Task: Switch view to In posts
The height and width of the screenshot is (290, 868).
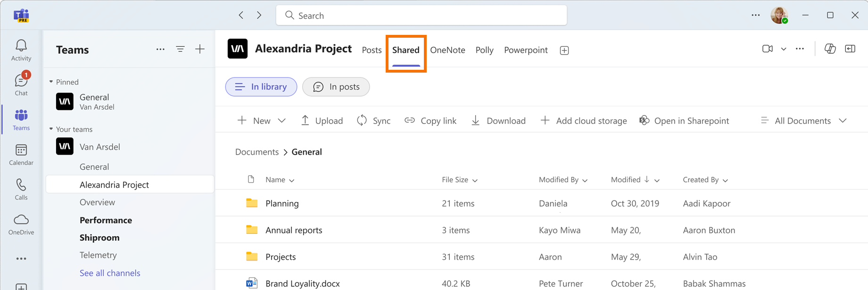Action: click(336, 87)
